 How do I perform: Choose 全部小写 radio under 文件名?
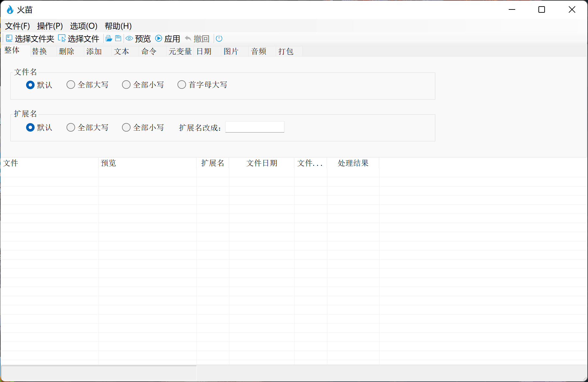[126, 85]
